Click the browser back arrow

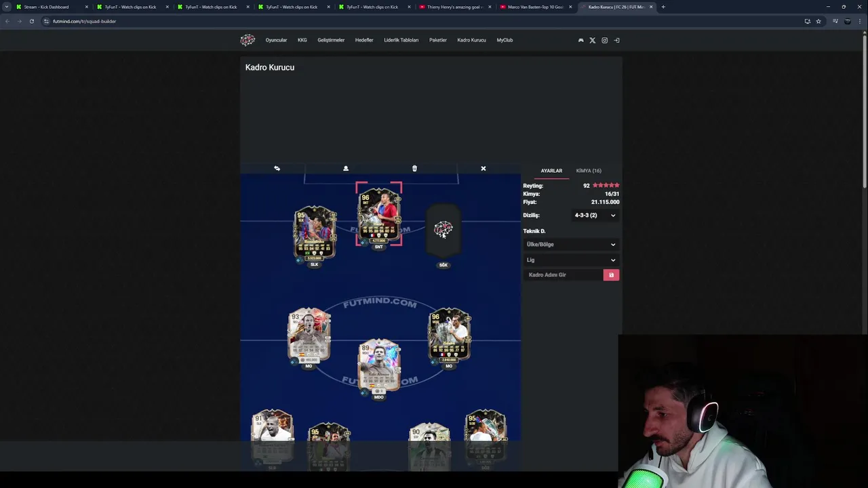(x=7, y=21)
